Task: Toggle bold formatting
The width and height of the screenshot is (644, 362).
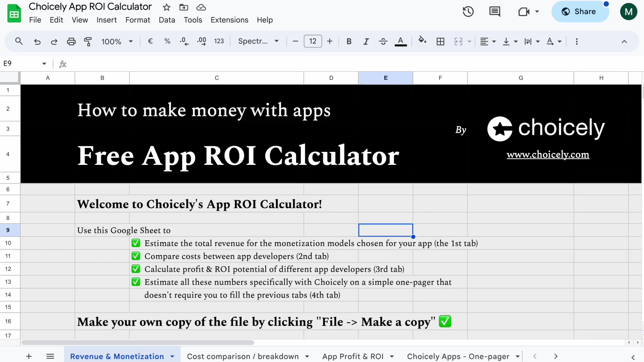Action: (x=349, y=42)
